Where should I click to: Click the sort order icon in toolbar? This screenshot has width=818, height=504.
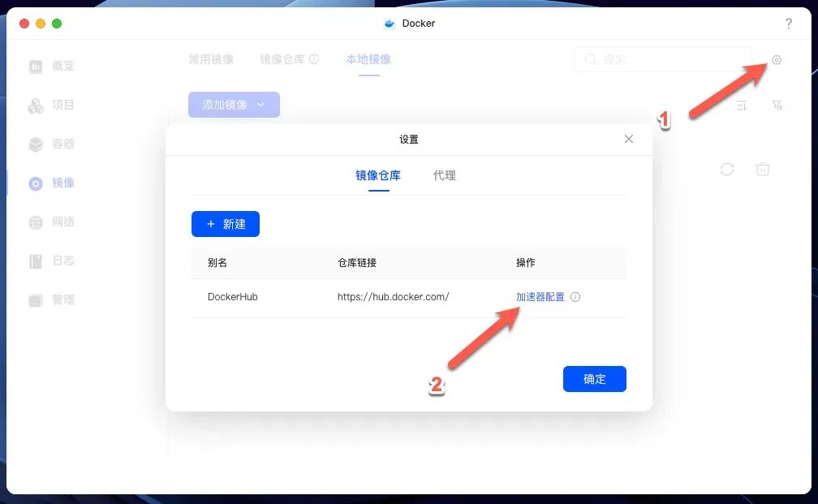(x=741, y=104)
